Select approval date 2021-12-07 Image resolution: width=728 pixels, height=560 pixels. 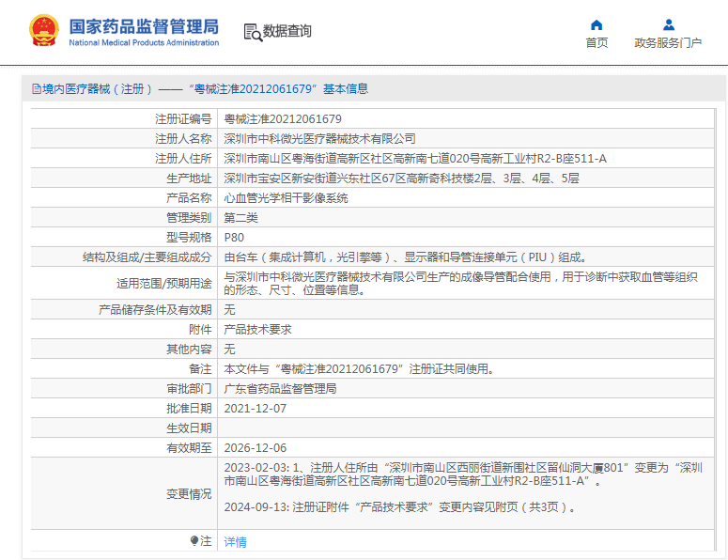(x=256, y=408)
